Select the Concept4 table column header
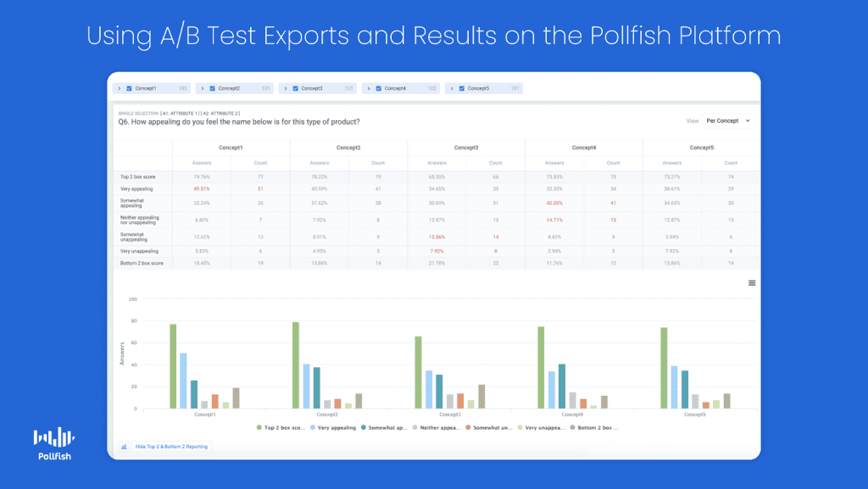 [583, 147]
